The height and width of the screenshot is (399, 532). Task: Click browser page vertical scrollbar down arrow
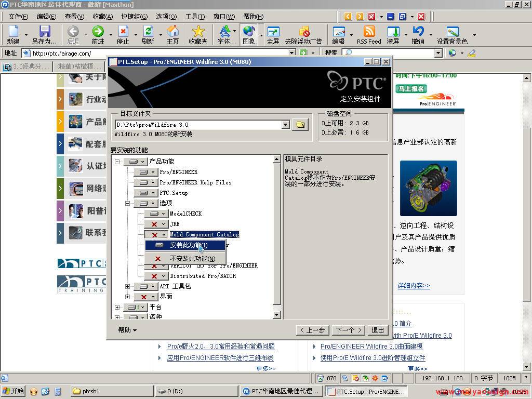click(526, 367)
